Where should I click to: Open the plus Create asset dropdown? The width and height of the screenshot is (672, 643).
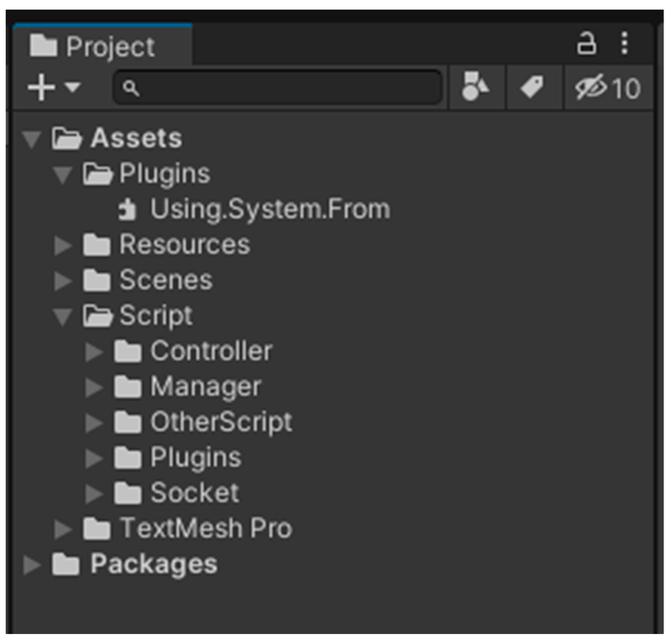point(54,88)
